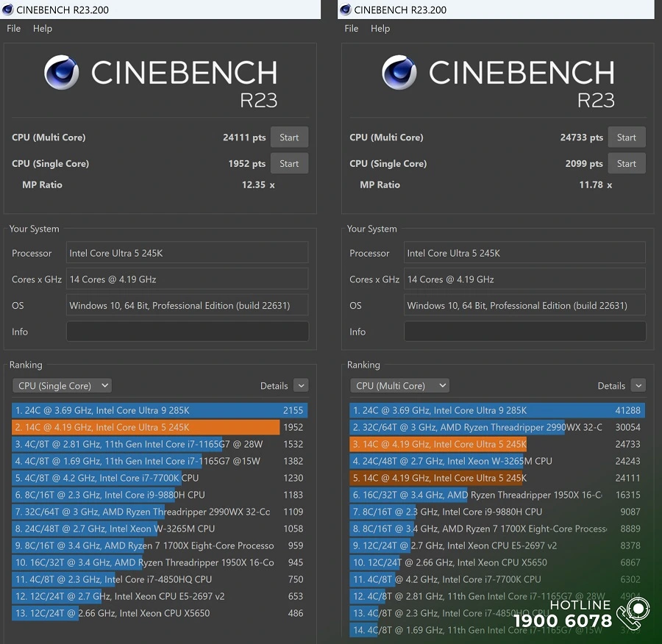Select Threadripper 2990WX row scoring 1109
The image size is (662, 644).
coord(160,512)
